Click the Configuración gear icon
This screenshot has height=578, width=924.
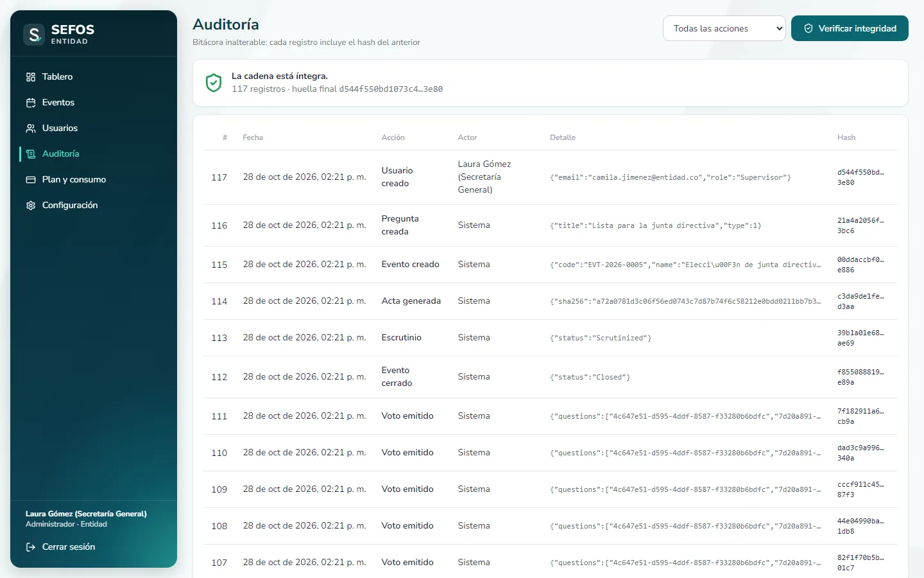click(31, 206)
